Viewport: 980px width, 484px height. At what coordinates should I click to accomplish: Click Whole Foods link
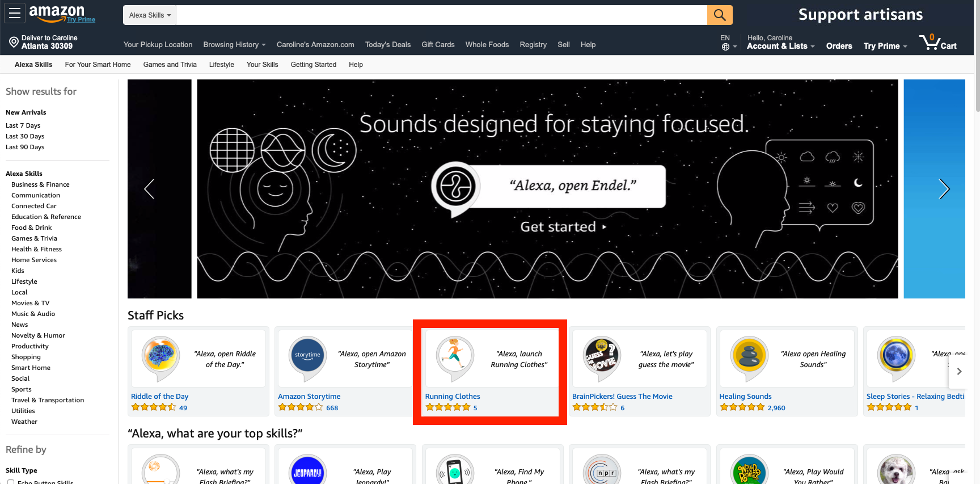coord(487,45)
